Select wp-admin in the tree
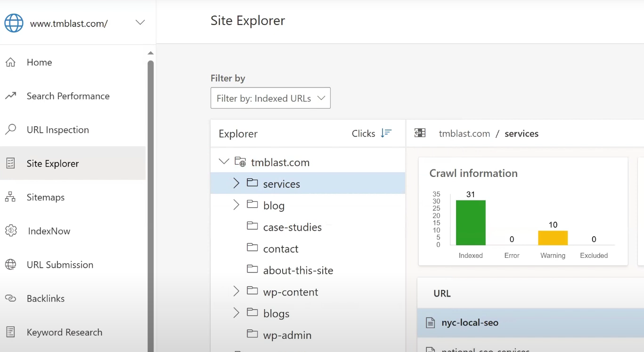Image resolution: width=644 pixels, height=352 pixels. pyautogui.click(x=287, y=336)
